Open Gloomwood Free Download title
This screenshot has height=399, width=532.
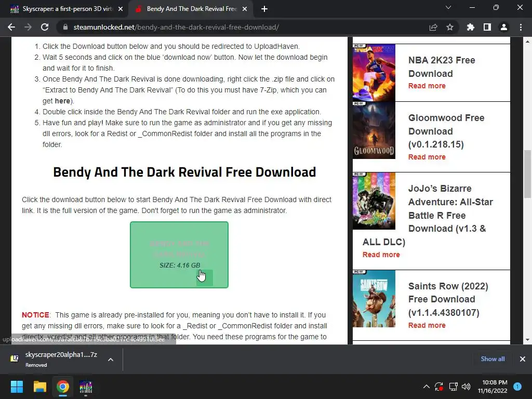[x=446, y=131]
